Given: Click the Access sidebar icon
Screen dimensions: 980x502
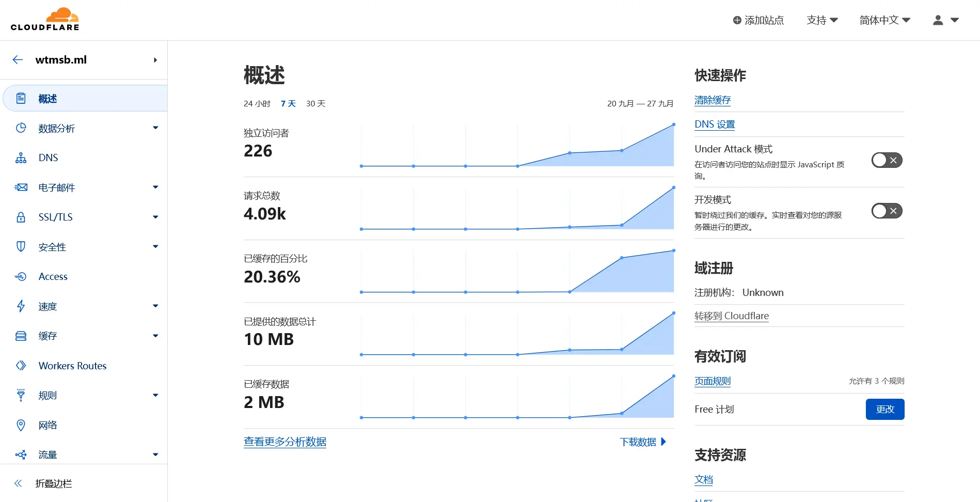Looking at the screenshot, I should click(21, 277).
